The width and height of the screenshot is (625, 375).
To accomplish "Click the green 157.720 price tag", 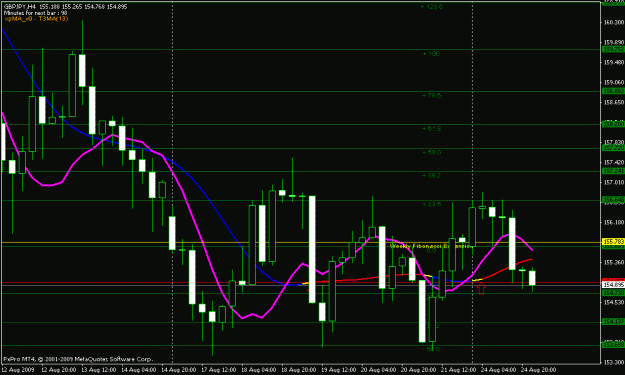I will (x=613, y=148).
